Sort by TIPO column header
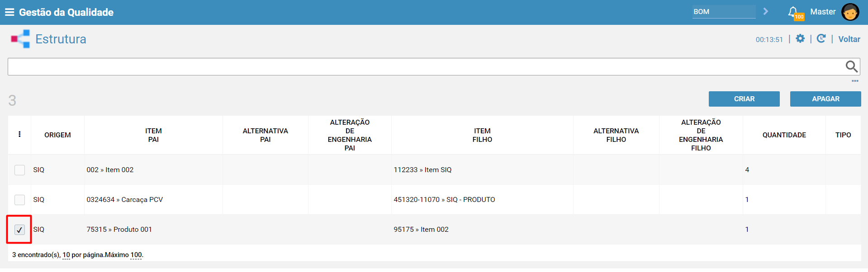Screen dimensions: 868x272 coord(843,135)
